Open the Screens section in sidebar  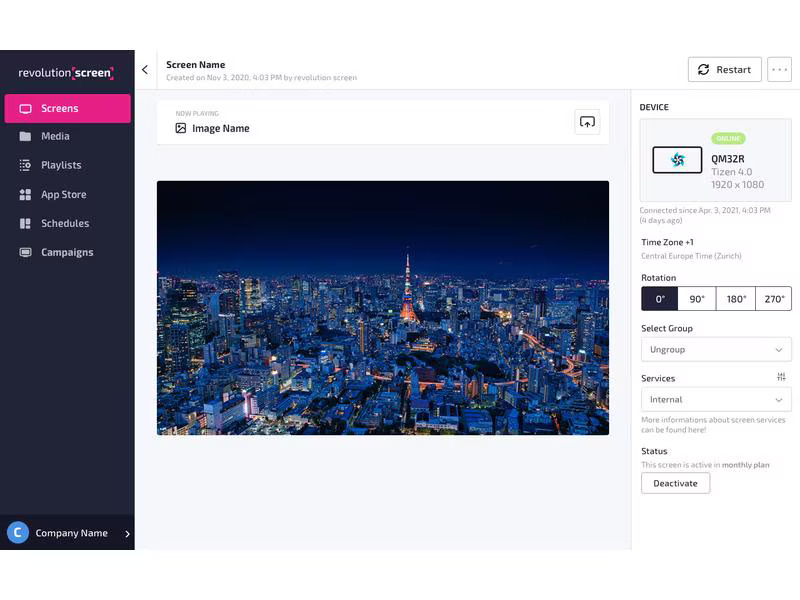pos(67,108)
